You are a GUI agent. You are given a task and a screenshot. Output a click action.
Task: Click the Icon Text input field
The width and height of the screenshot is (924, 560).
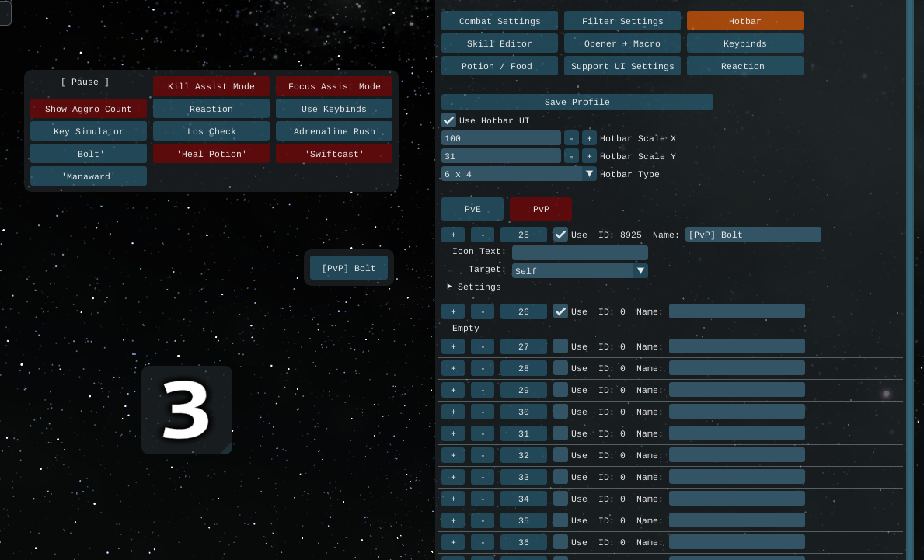(x=580, y=252)
